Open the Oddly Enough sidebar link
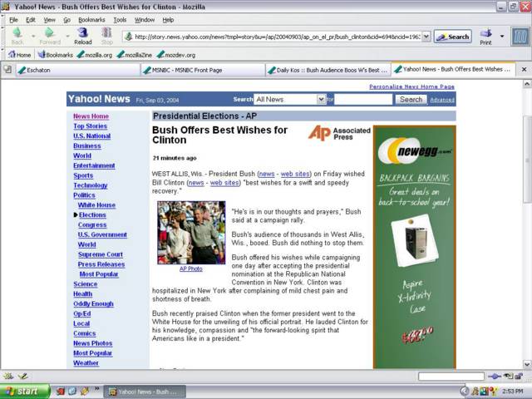This screenshot has height=399, width=532. (93, 303)
